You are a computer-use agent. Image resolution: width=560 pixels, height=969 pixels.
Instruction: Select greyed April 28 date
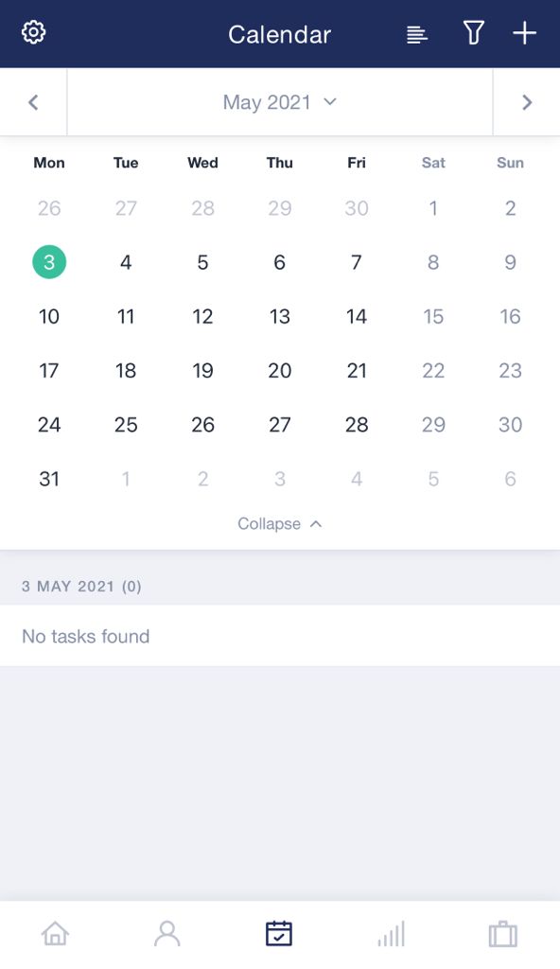point(202,208)
